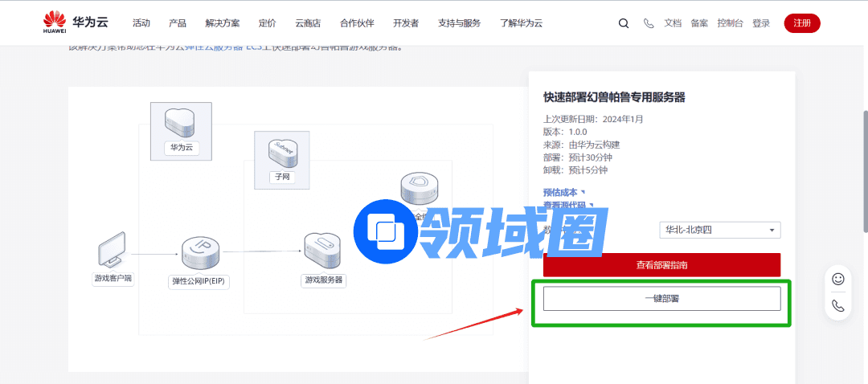
Task: Expand the 华北-北京四 region dropdown
Action: point(719,230)
